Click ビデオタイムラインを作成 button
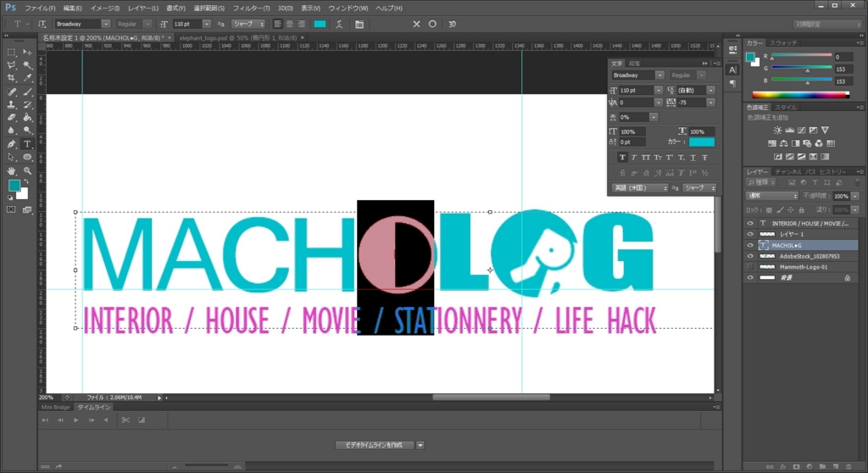 coord(374,445)
